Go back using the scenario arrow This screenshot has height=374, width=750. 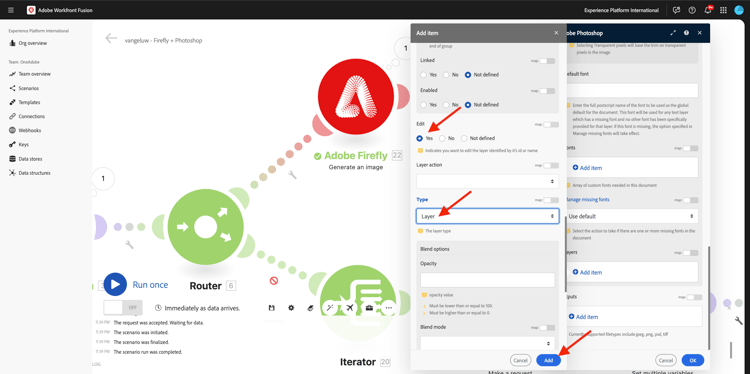[111, 38]
